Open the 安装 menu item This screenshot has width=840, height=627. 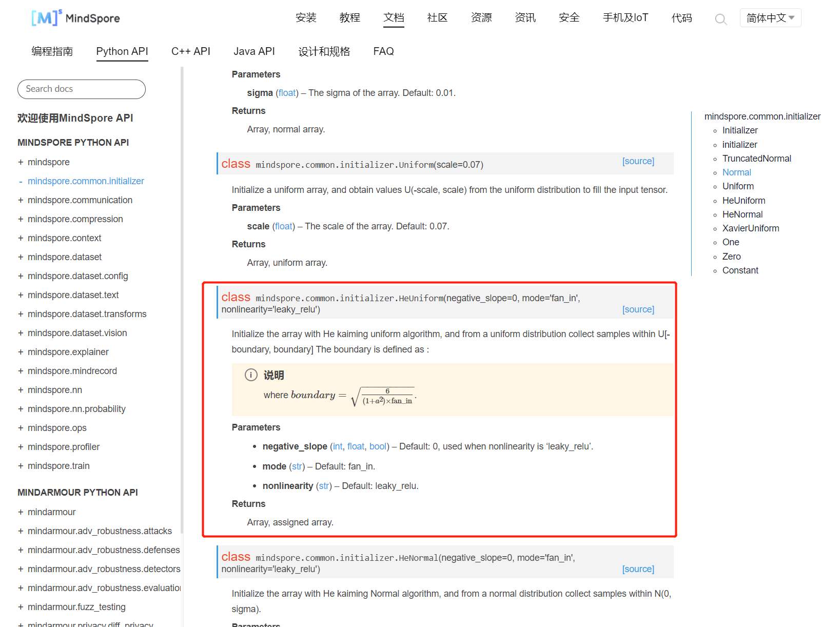tap(306, 18)
